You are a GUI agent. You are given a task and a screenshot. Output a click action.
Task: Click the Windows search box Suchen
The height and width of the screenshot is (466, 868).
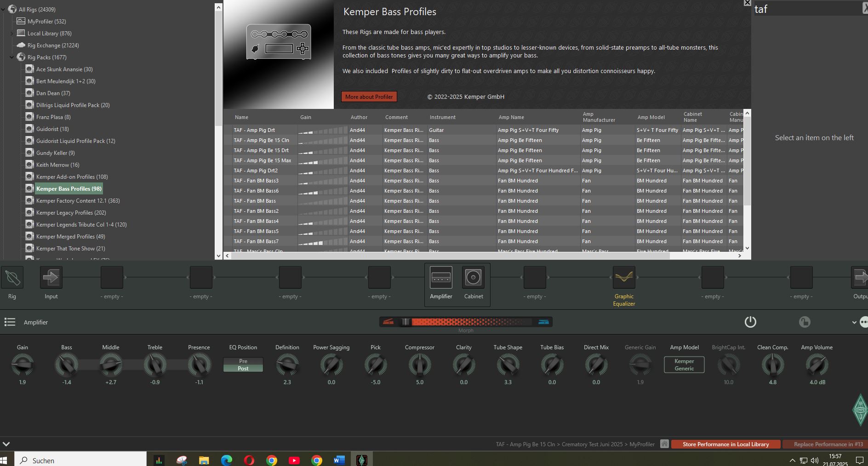pos(81,460)
